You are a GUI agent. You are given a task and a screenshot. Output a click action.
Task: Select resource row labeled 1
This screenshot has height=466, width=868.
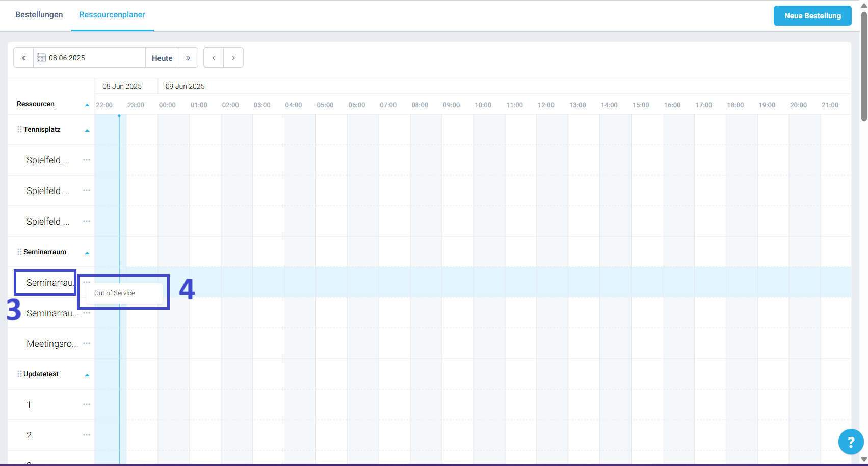[x=29, y=405]
